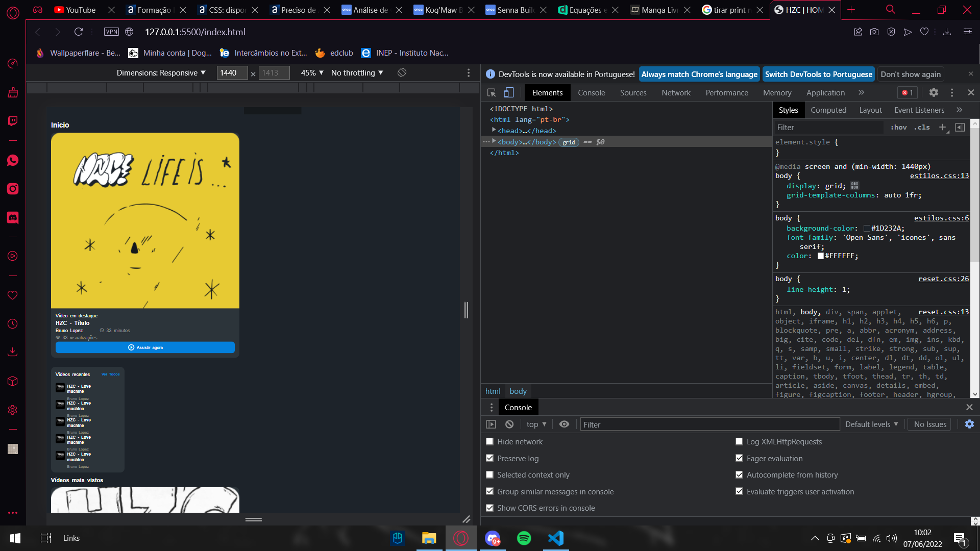Select the inspect element picker icon

pos(492,92)
